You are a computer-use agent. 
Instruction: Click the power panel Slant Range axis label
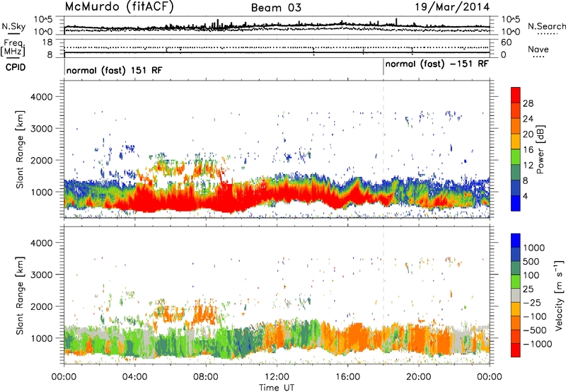pos(20,149)
